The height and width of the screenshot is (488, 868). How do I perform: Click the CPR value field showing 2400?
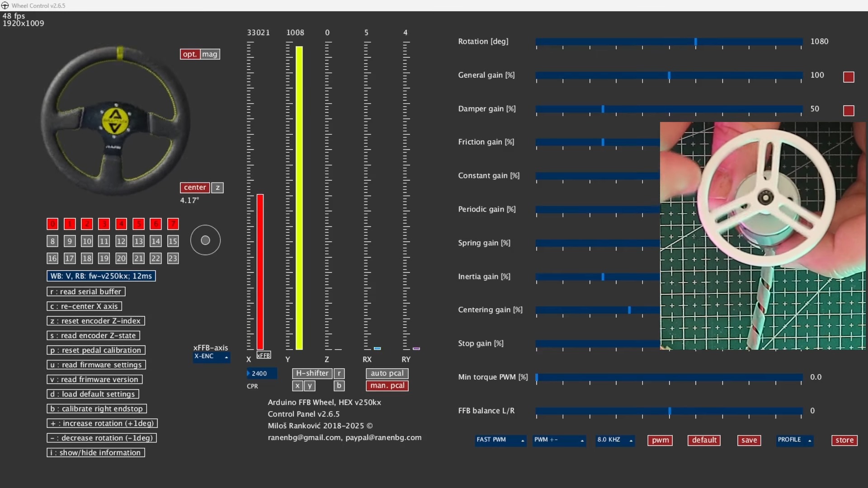261,373
